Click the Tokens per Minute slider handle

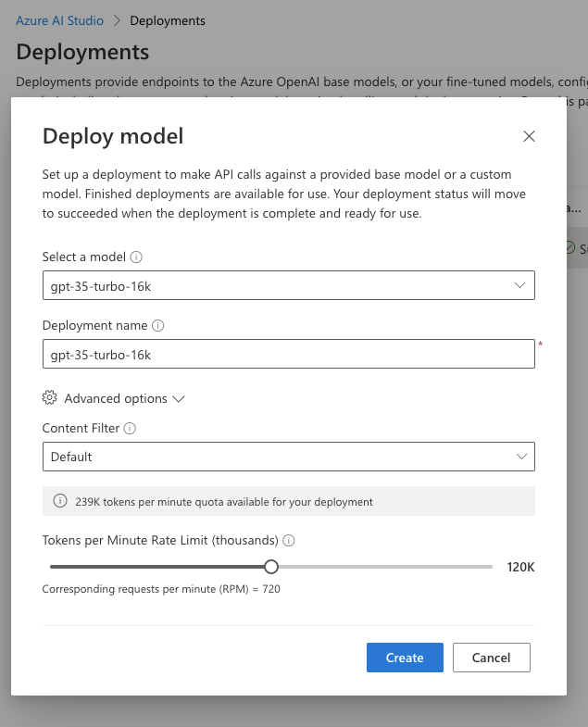pos(271,567)
